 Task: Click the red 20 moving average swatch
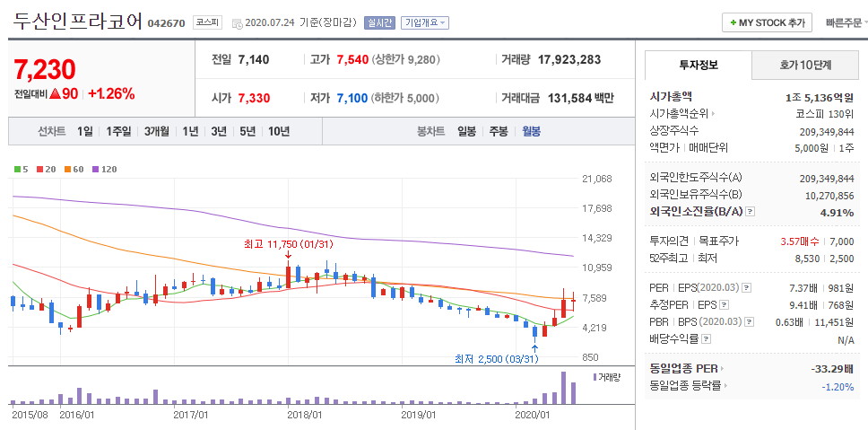pyautogui.click(x=39, y=170)
